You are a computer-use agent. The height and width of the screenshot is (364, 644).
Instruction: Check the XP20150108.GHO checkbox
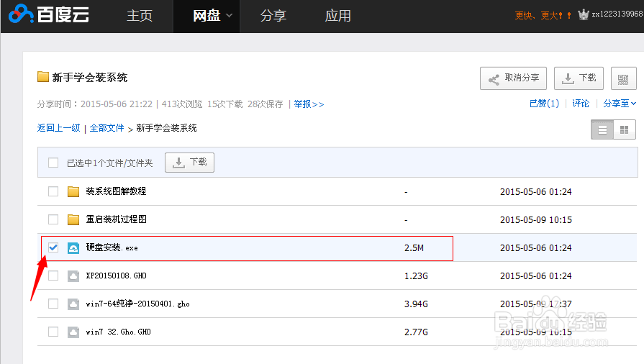point(53,276)
